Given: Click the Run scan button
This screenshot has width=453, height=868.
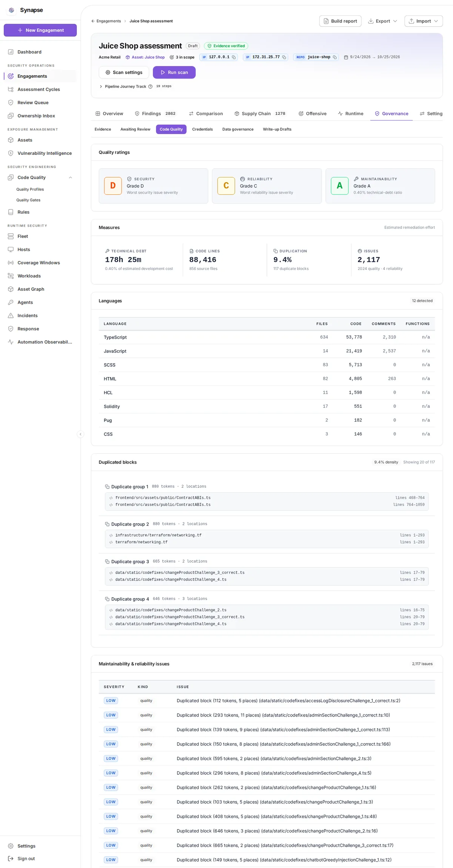Looking at the screenshot, I should pos(174,72).
